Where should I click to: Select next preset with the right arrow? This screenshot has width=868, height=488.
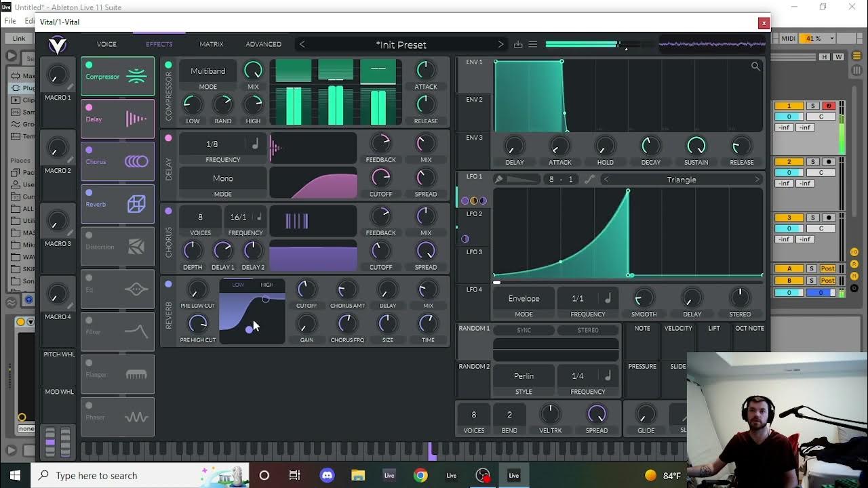click(x=500, y=45)
